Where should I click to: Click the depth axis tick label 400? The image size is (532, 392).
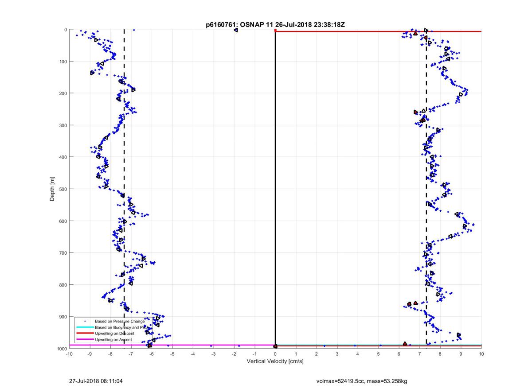coord(63,157)
